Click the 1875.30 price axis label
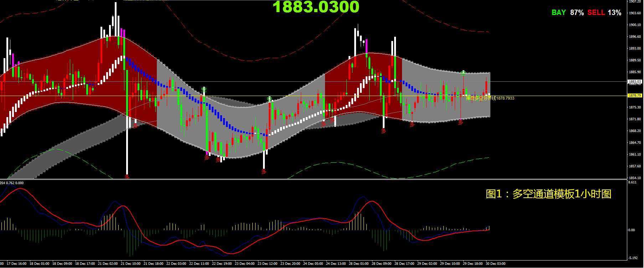This screenshot has width=644, height=268. pos(635,107)
